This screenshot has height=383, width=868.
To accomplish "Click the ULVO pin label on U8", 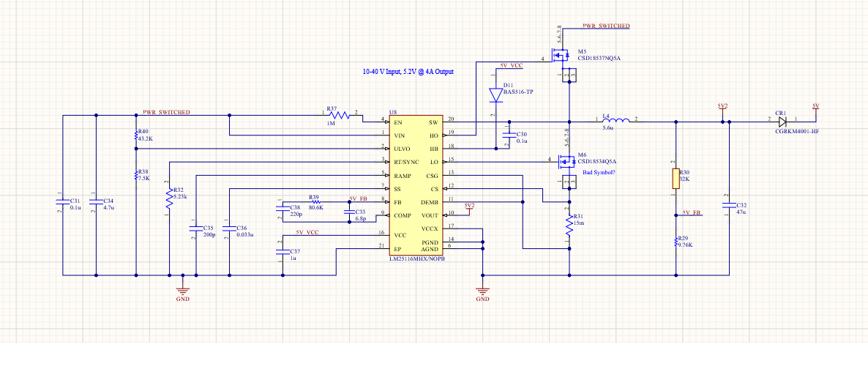I will (x=403, y=149).
